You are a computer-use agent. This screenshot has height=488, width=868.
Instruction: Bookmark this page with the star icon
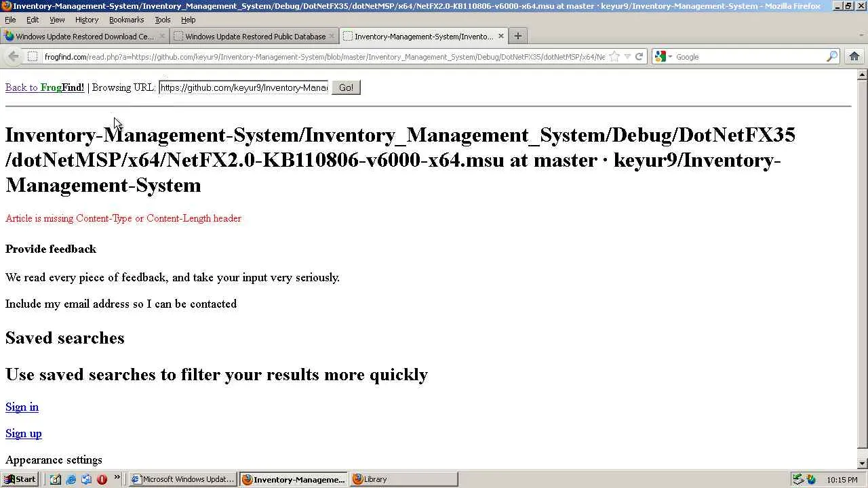pyautogui.click(x=614, y=57)
